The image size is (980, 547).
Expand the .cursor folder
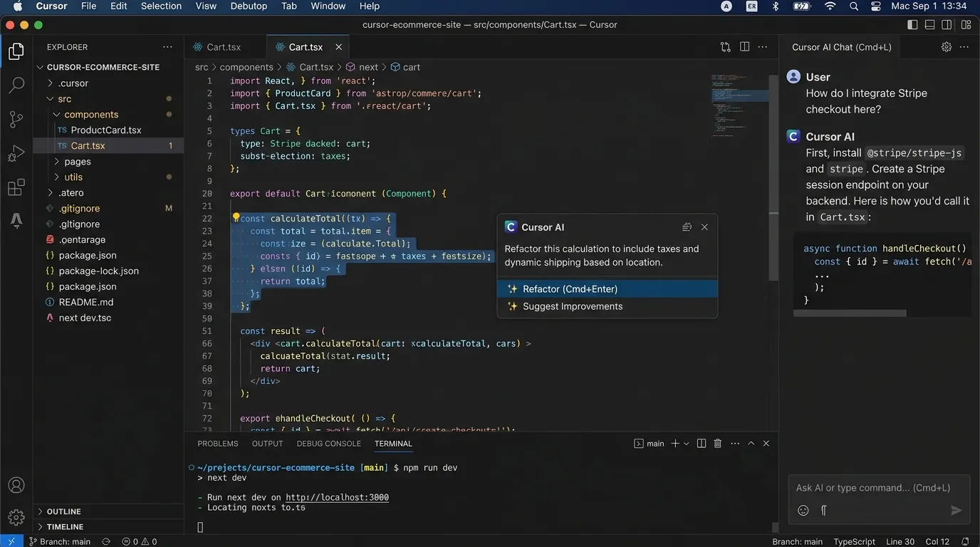(x=50, y=83)
